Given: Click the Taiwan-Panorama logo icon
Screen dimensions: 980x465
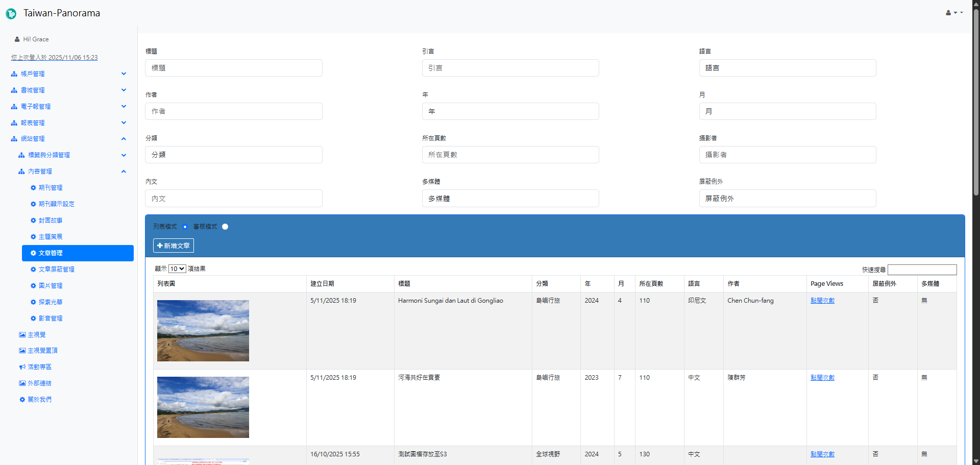Looking at the screenshot, I should [11, 14].
